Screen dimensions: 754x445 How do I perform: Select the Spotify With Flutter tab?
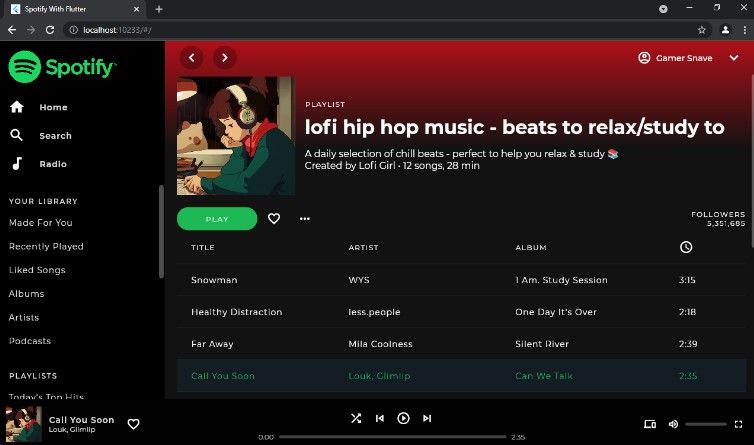pos(75,9)
